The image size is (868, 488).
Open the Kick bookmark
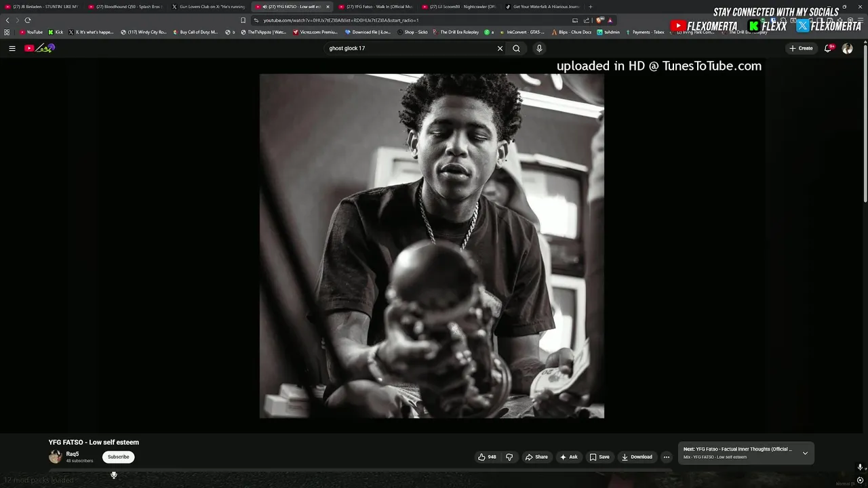pyautogui.click(x=56, y=32)
